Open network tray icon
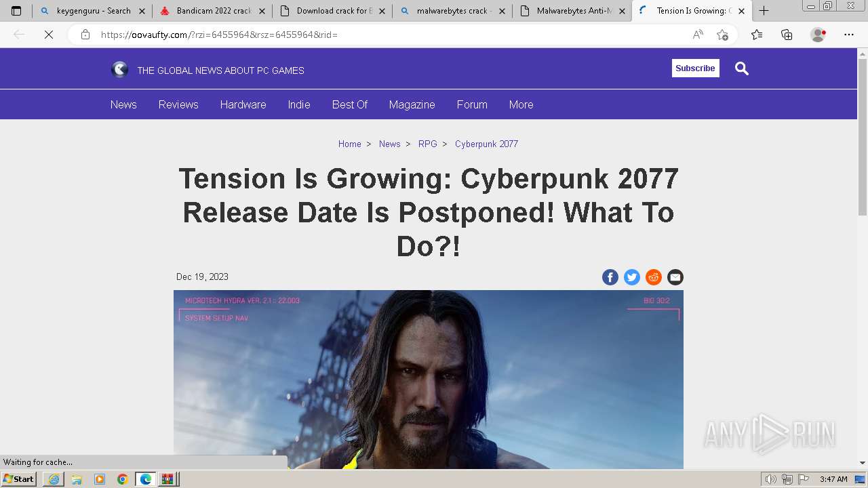Screen dimensions: 868x488 pyautogui.click(x=788, y=479)
